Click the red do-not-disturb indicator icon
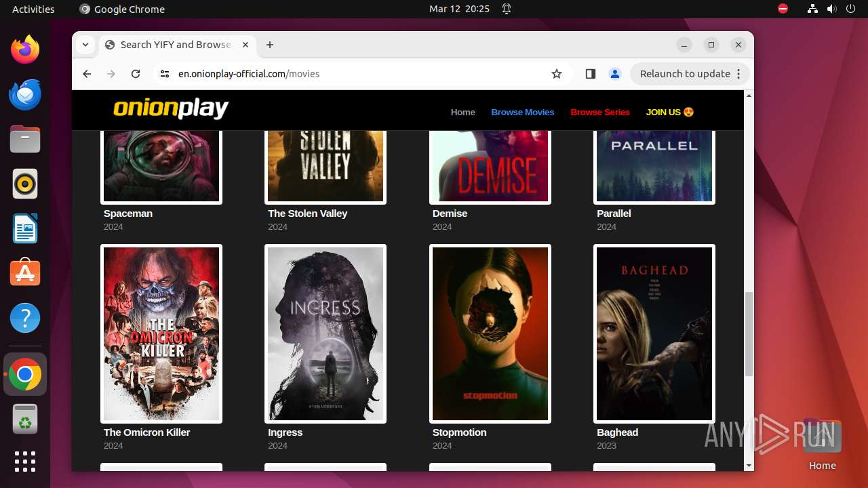The width and height of the screenshot is (868, 488). pos(783,9)
